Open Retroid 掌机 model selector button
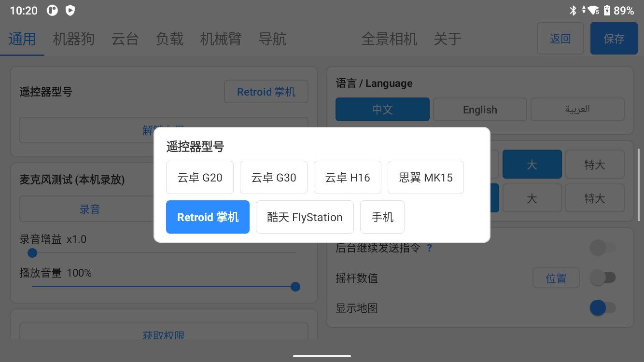Screen dimensions: 644x362 point(266,92)
